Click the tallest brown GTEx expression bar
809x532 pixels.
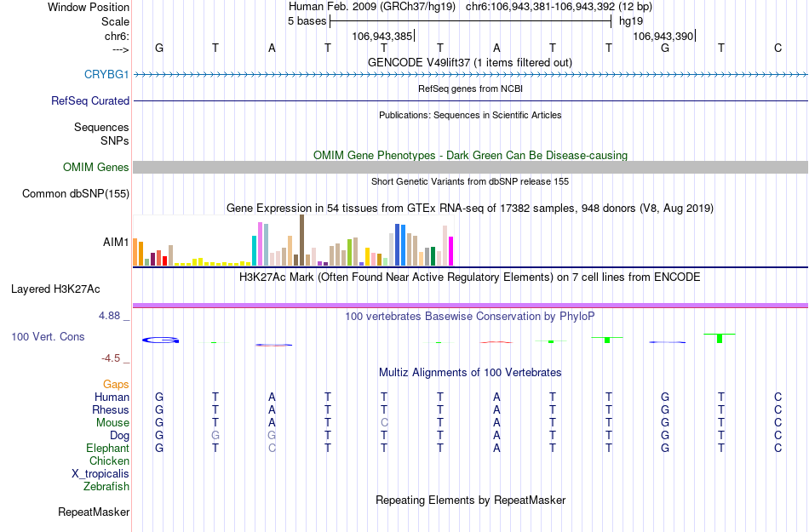click(301, 240)
